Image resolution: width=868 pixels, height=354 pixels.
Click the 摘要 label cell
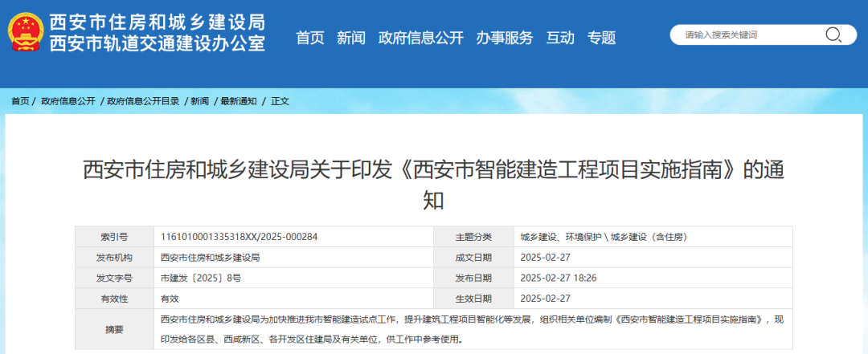pos(115,329)
